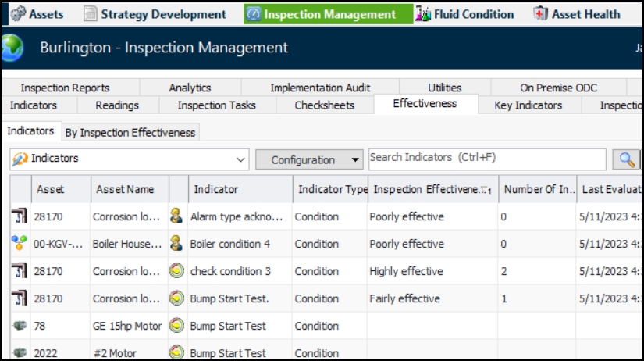Go to the Analytics tab
The width and height of the screenshot is (644, 361).
tap(190, 88)
